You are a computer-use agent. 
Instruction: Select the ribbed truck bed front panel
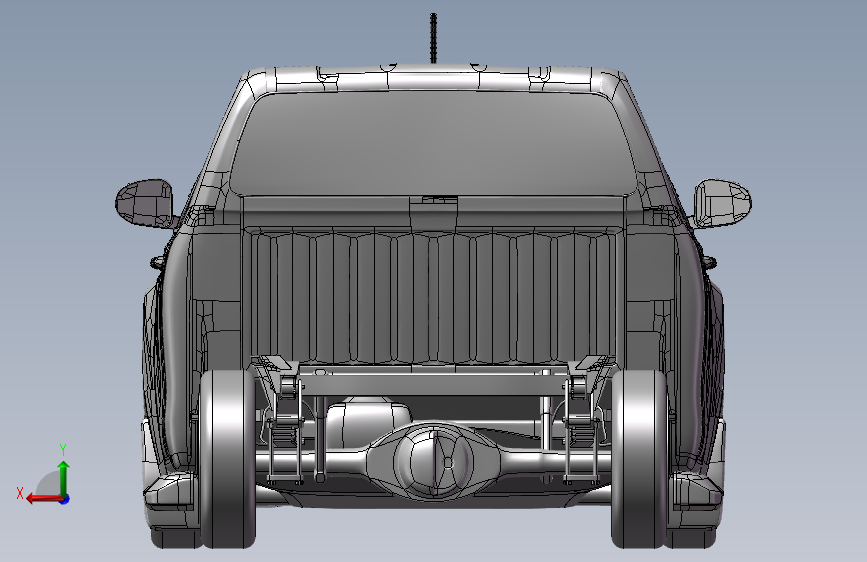(433, 297)
